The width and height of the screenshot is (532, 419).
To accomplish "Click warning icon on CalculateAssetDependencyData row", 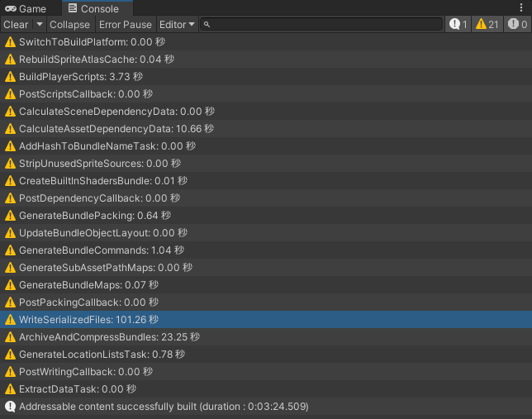I will click(x=10, y=129).
